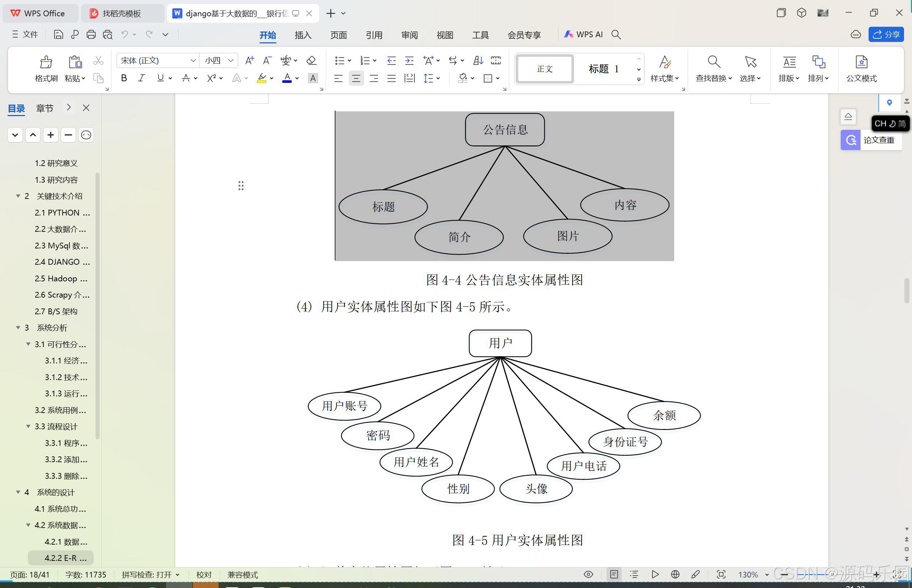Toggle italic formatting

[x=142, y=78]
